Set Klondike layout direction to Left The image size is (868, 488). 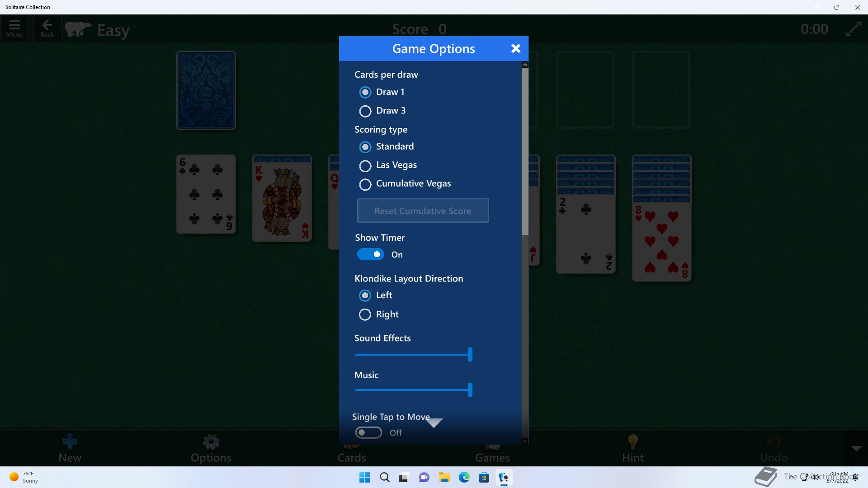click(x=365, y=296)
